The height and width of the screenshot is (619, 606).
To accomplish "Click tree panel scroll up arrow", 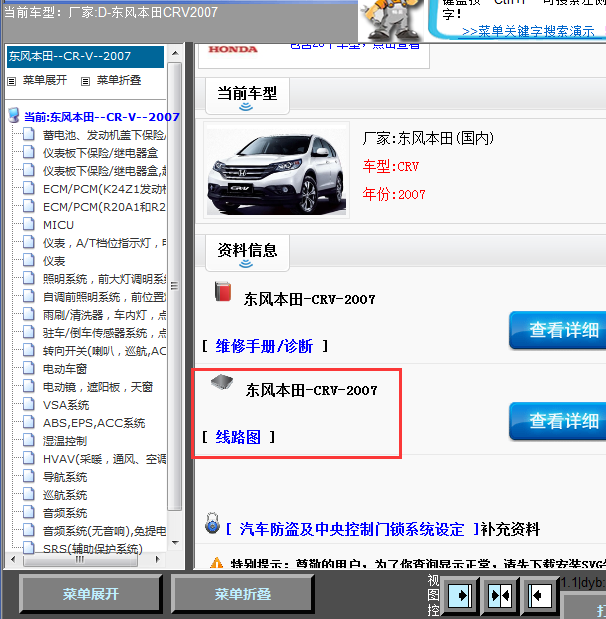I will (175, 53).
